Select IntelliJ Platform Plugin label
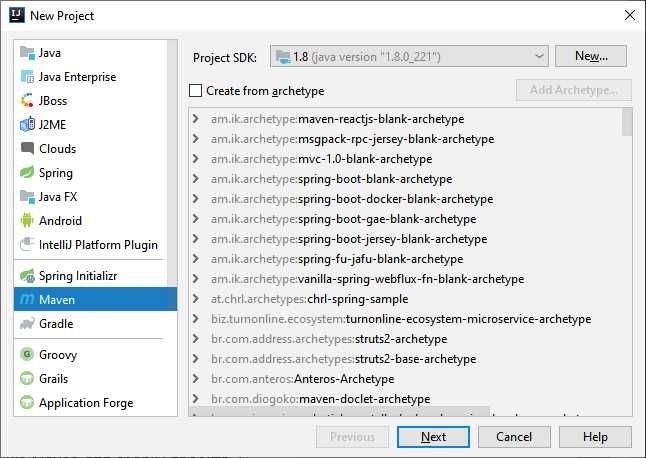 (x=98, y=244)
